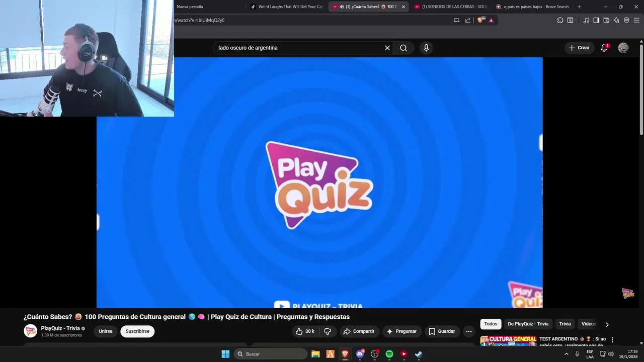Open Spotify from the taskbar
The image size is (644, 362).
tap(389, 354)
